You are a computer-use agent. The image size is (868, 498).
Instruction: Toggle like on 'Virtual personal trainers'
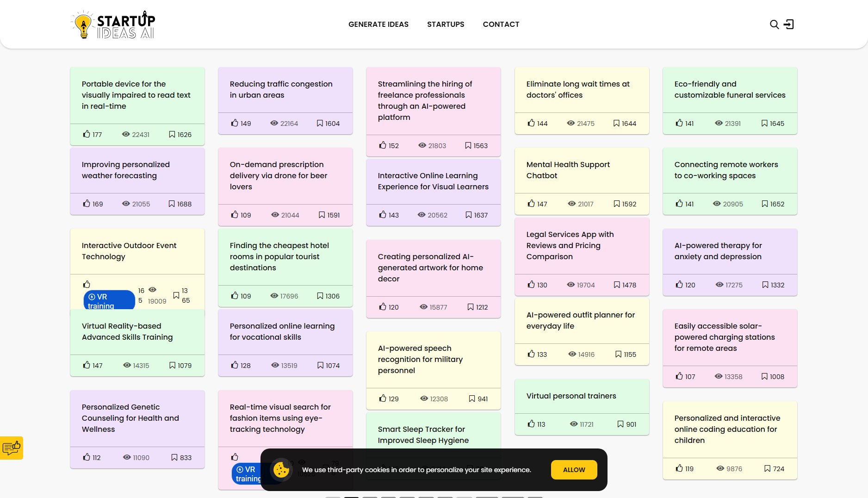[531, 424]
